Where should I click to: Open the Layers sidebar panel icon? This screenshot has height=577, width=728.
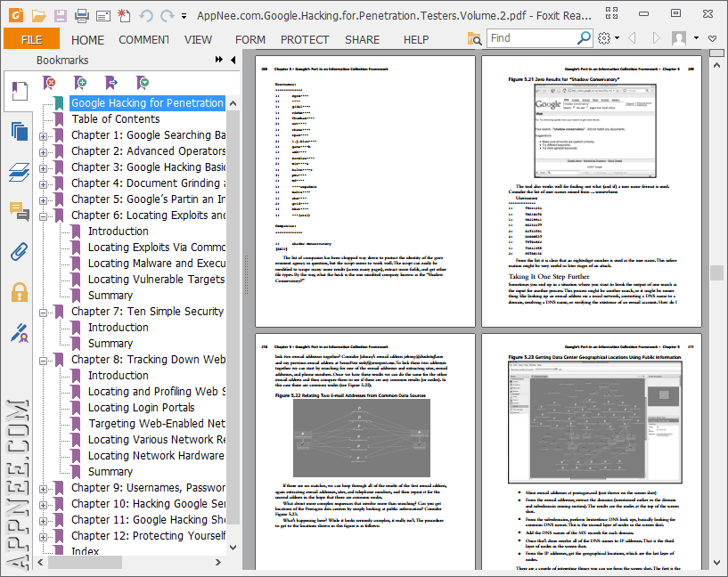pos(19,172)
